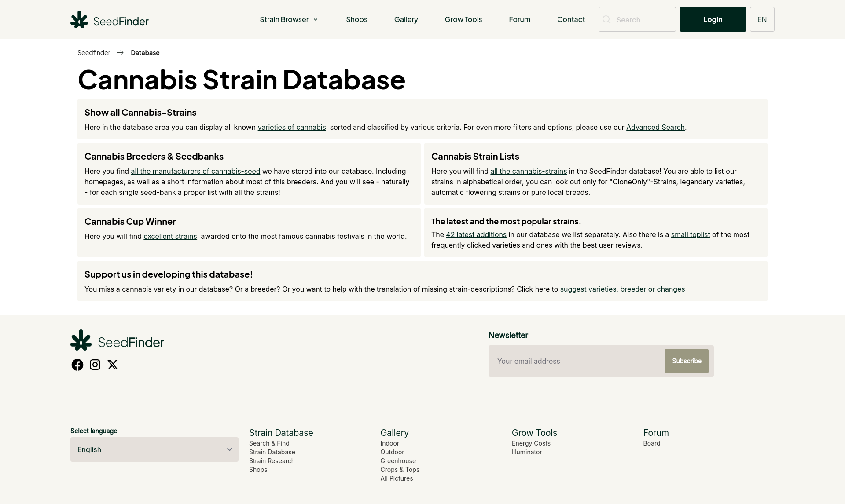Open suggest varieties, breeder or changes link

coord(622,289)
